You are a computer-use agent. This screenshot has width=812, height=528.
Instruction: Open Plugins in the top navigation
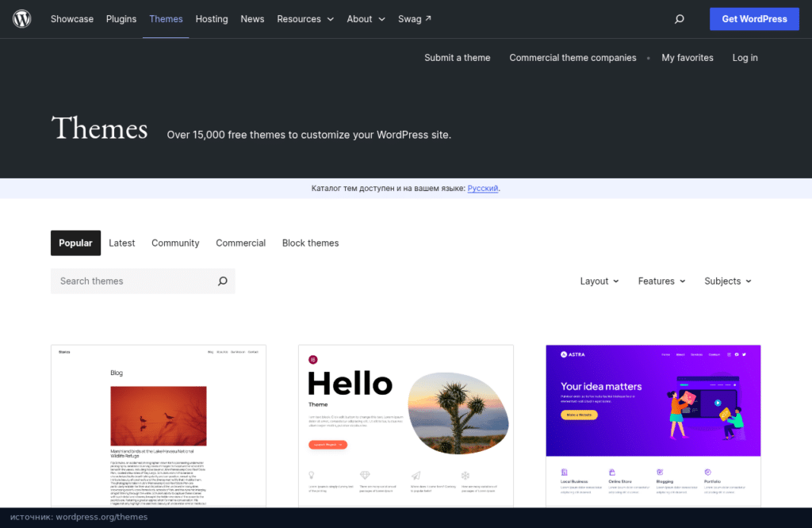click(x=121, y=19)
